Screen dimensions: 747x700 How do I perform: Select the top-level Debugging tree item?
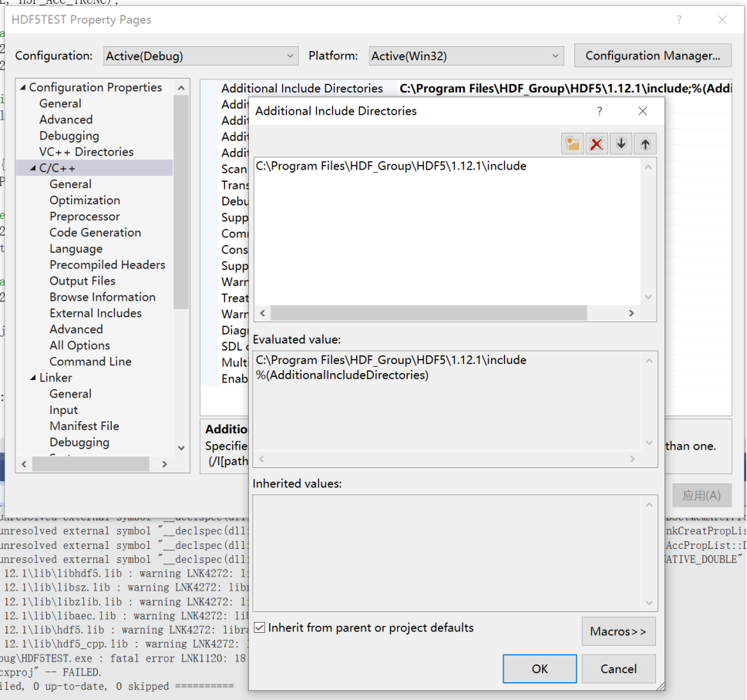[69, 136]
